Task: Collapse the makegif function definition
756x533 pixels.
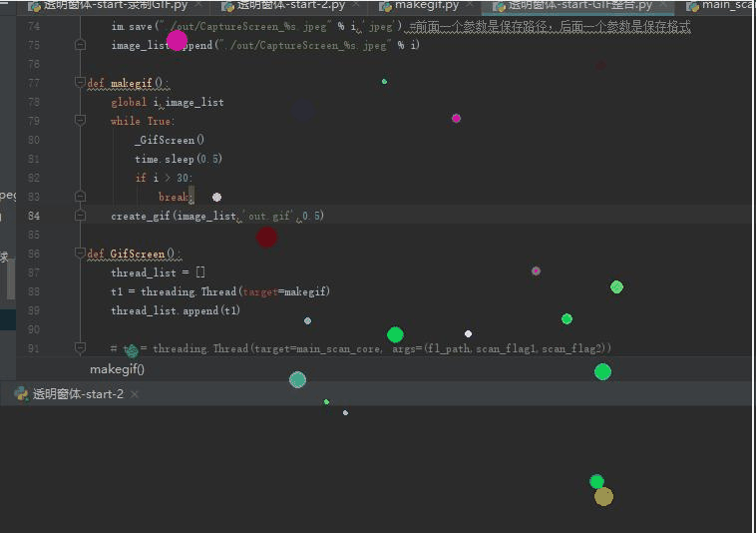Action: point(81,83)
